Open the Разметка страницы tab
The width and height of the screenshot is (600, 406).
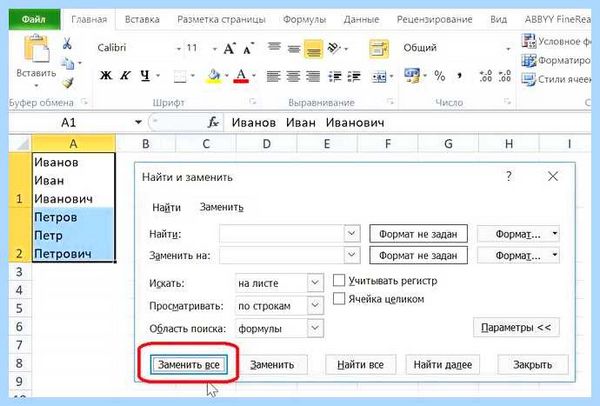coord(221,20)
